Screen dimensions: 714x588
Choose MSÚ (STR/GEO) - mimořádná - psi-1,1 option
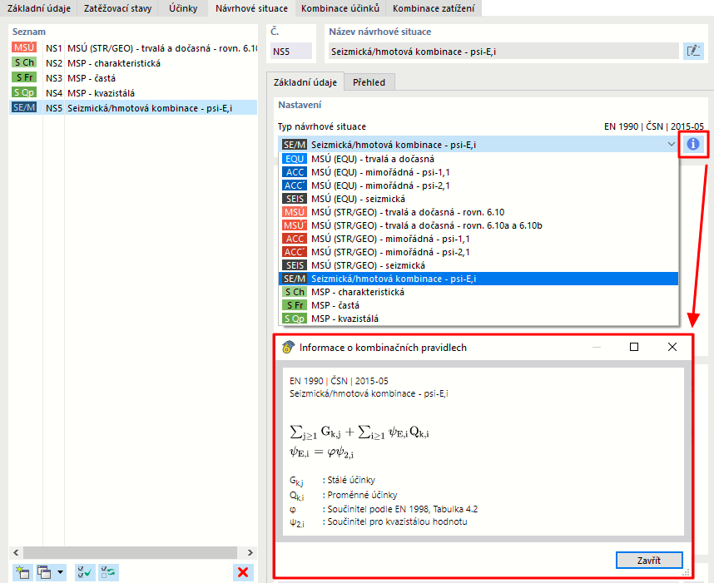pyautogui.click(x=478, y=239)
